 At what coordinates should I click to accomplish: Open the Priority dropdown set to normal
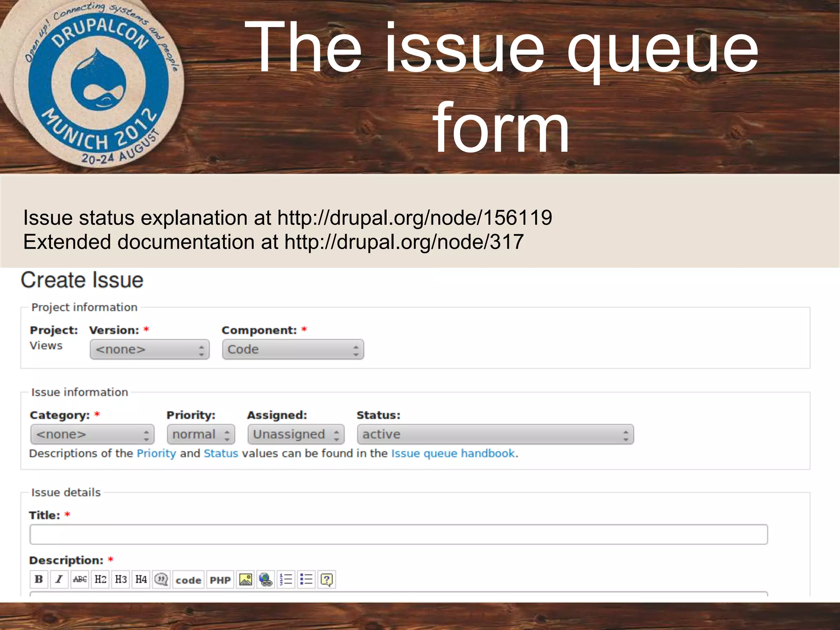coord(201,434)
